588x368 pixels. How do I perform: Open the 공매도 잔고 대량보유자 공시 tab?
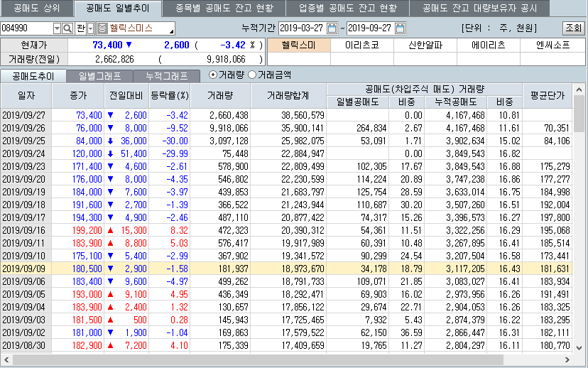point(479,9)
